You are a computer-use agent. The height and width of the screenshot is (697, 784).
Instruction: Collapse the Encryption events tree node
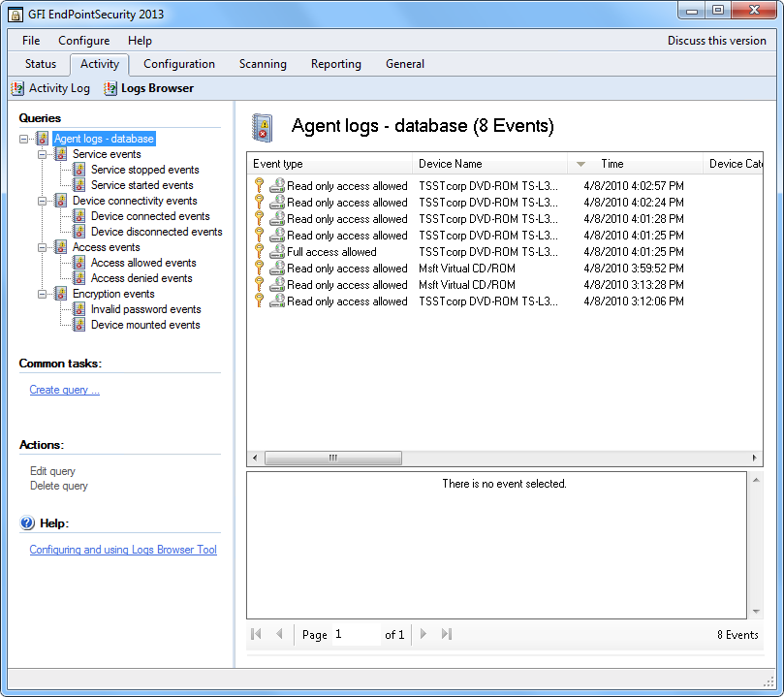42,294
